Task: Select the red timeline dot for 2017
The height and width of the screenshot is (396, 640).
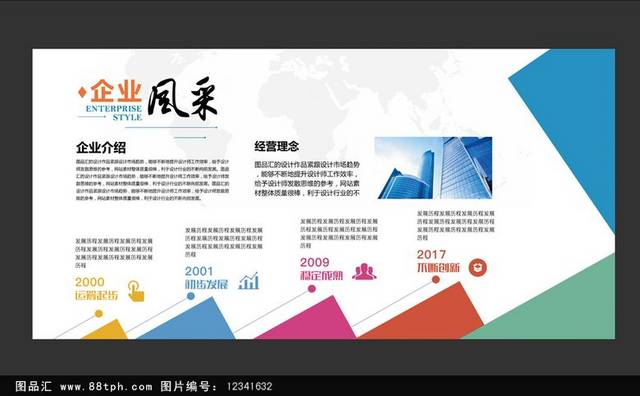Action: click(x=436, y=280)
